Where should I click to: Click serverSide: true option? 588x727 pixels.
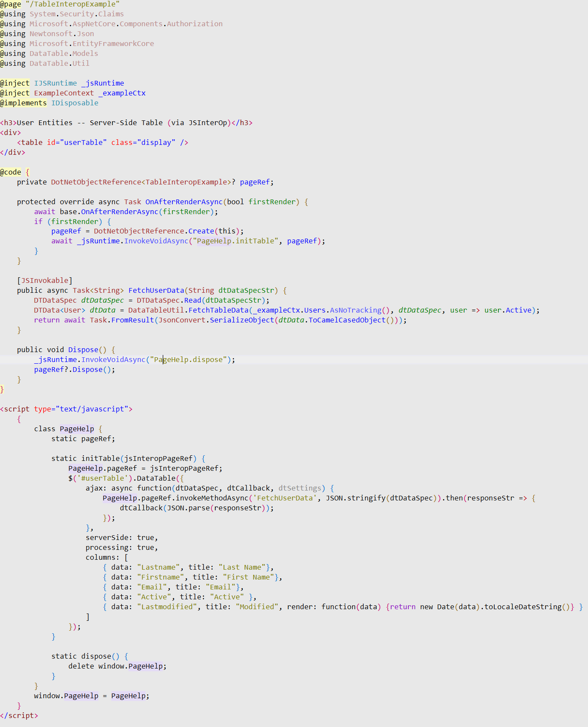click(122, 538)
